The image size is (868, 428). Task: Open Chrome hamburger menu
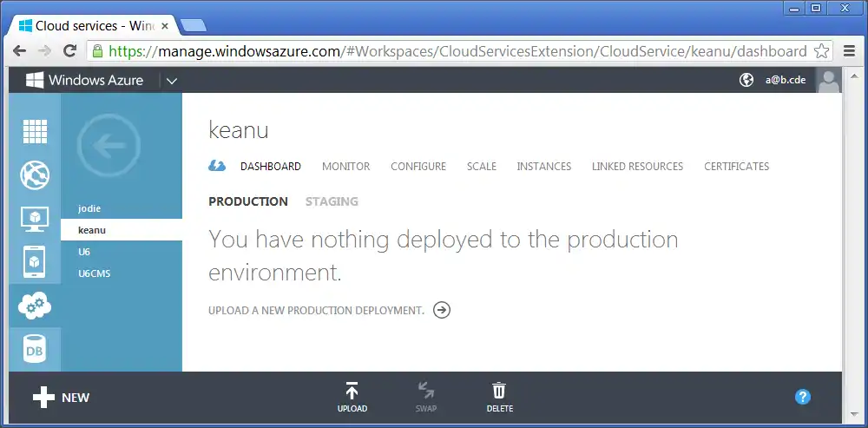pyautogui.click(x=850, y=51)
